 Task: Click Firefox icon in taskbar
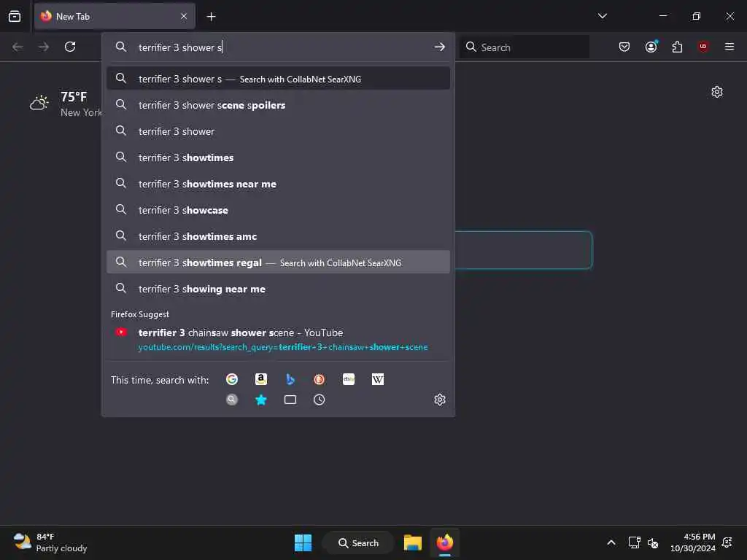445,542
